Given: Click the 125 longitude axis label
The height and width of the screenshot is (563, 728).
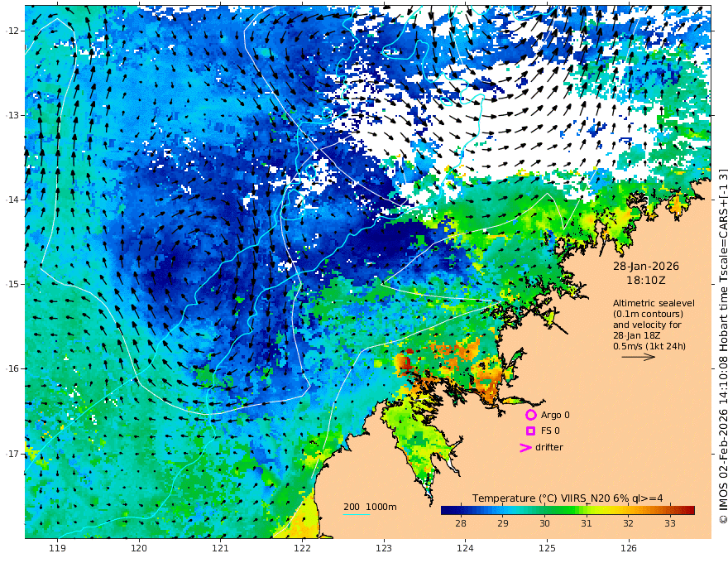Looking at the screenshot, I should pos(547,549).
